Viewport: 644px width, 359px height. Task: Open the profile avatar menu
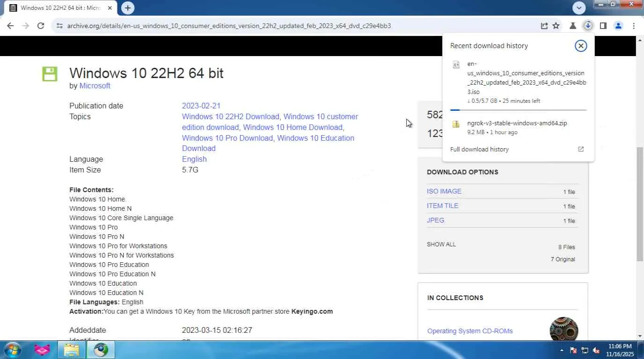coord(618,26)
